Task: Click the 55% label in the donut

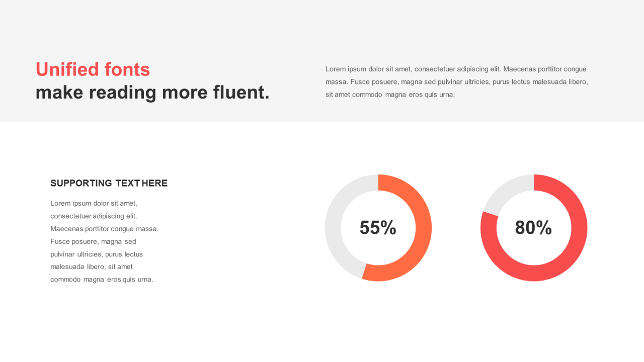Action: [378, 228]
